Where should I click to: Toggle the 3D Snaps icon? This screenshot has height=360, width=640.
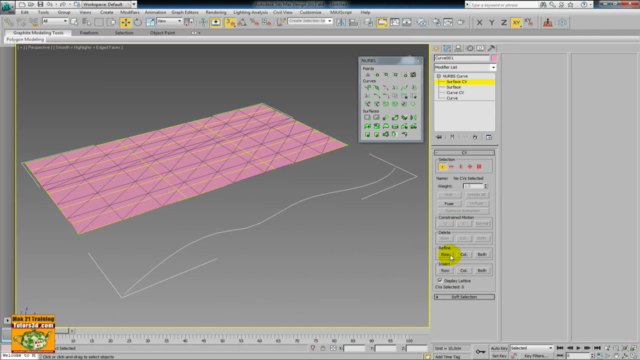pyautogui.click(x=230, y=22)
